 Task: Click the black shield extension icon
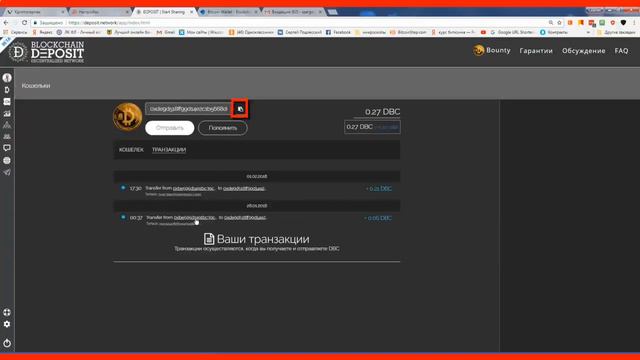click(x=623, y=23)
